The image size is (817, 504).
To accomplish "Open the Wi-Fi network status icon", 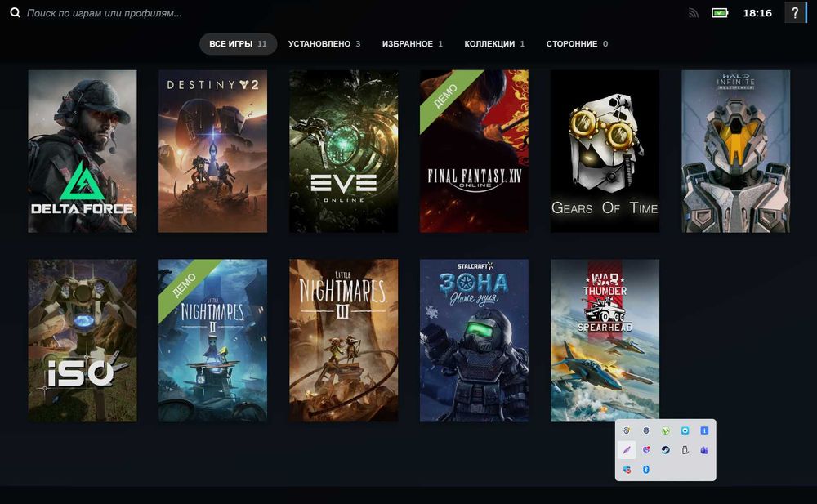I will (693, 13).
